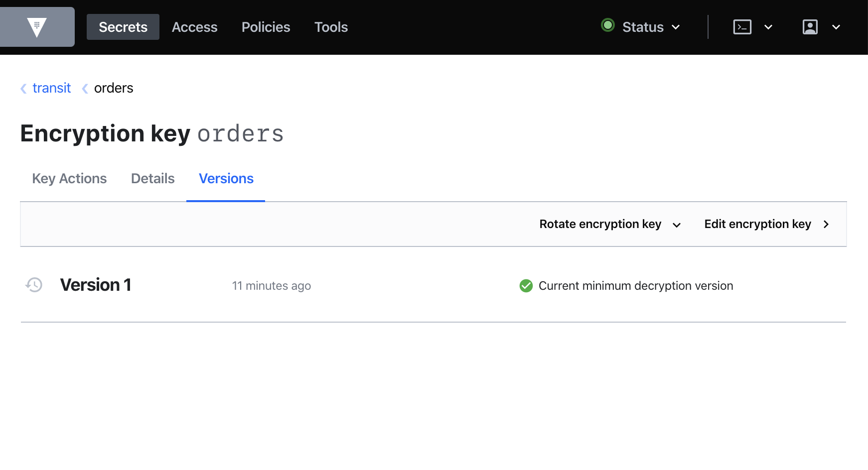Open the Access section
Screen dimensions: 868x470
(195, 27)
